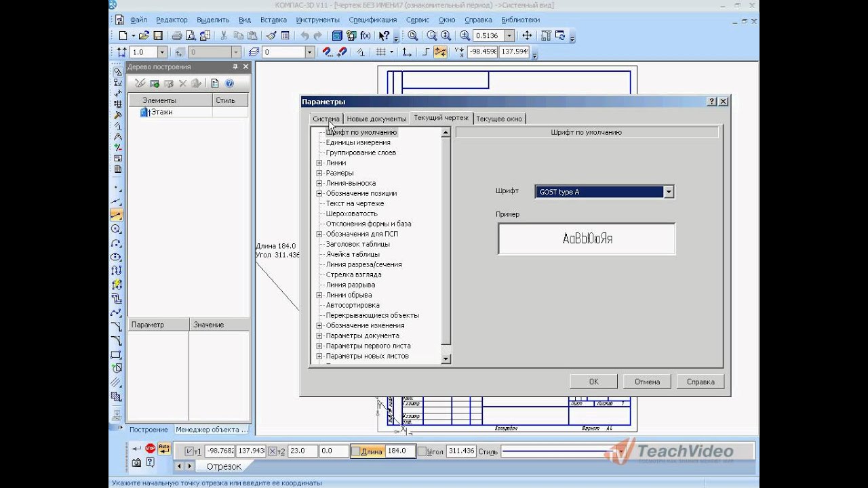Image resolution: width=868 pixels, height=488 pixels.
Task: Switch to the Построение panel tab
Action: [149, 430]
